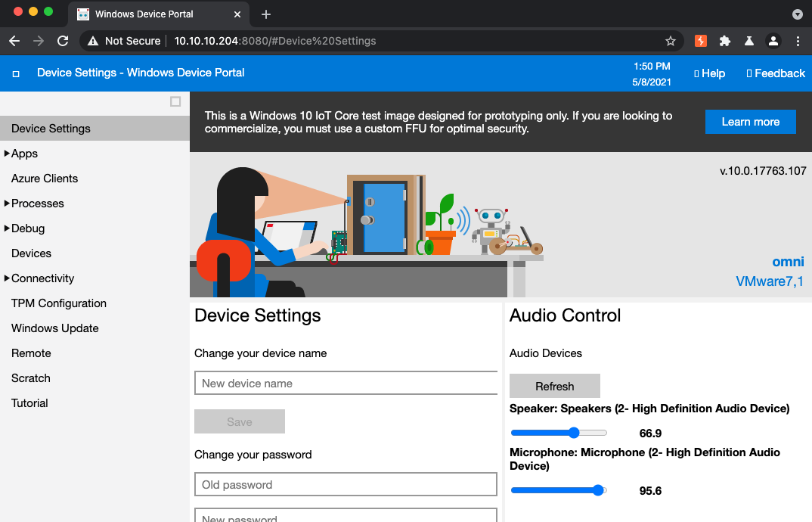Refresh the audio devices list
Viewport: 812px width, 522px height.
tap(554, 386)
